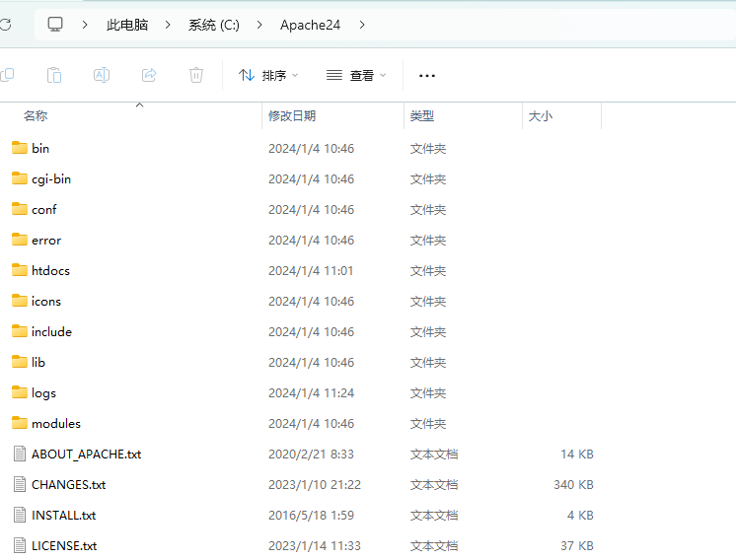Click the 文本文档 type of CHANGES.txt
Image resolution: width=736 pixels, height=560 pixels.
tap(434, 484)
